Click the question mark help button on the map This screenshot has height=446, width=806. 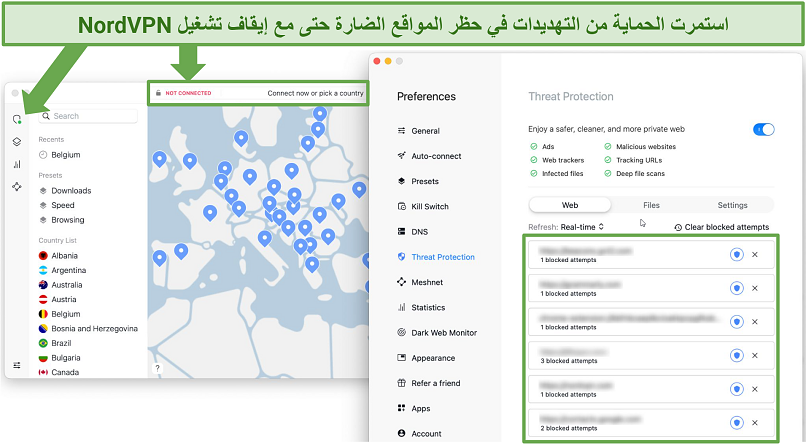157,368
